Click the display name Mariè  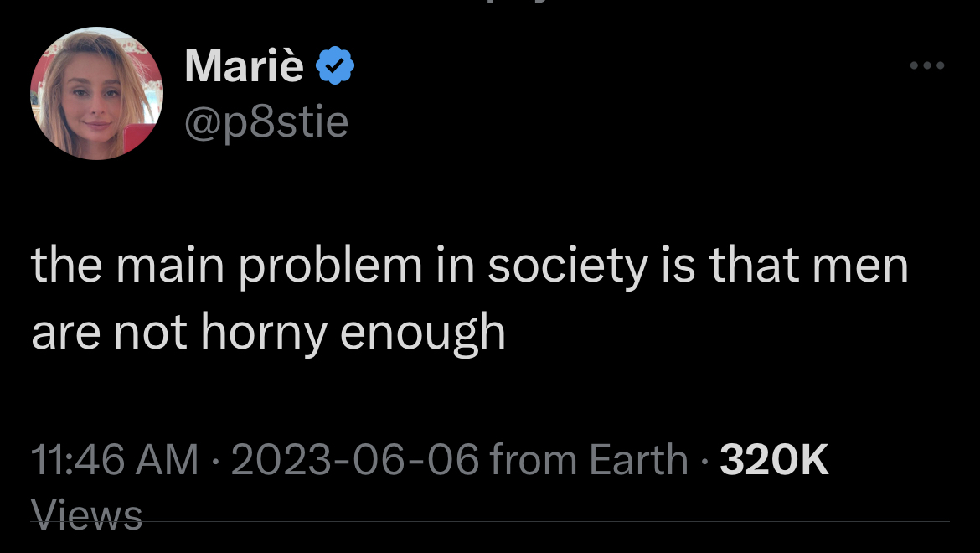[244, 66]
